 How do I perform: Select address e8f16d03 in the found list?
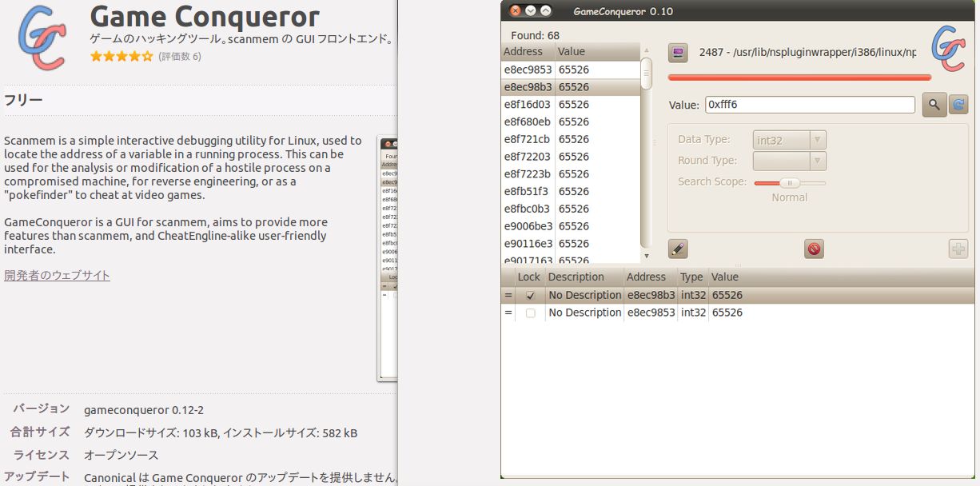point(528,105)
